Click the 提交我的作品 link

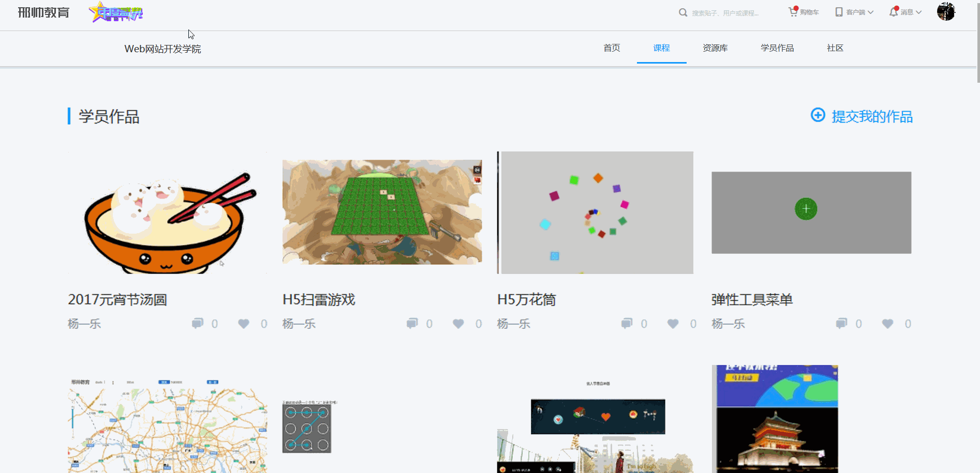click(872, 116)
